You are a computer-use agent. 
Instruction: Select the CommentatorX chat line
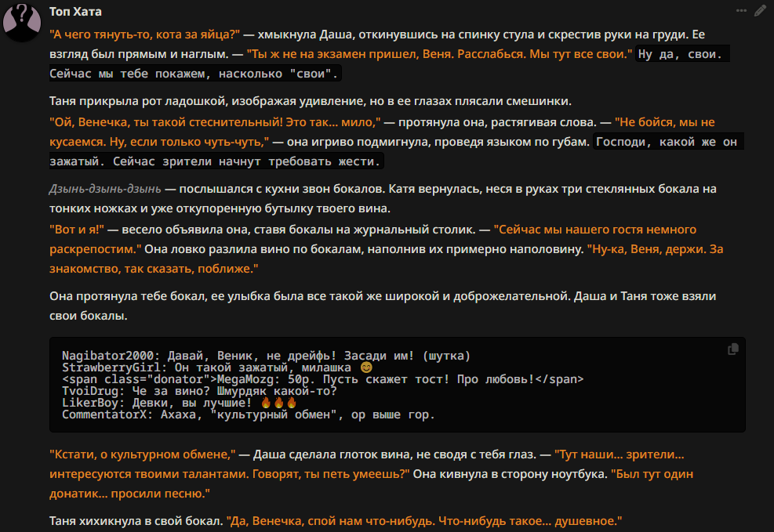point(249,414)
